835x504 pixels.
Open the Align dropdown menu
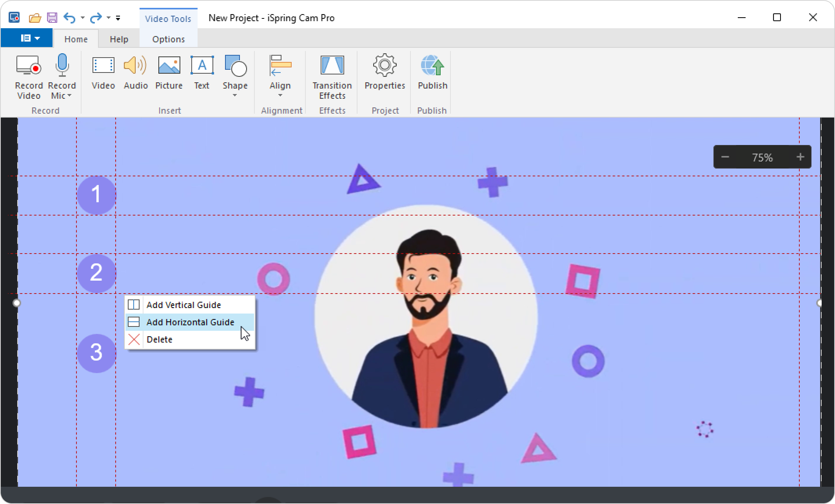pos(280,95)
